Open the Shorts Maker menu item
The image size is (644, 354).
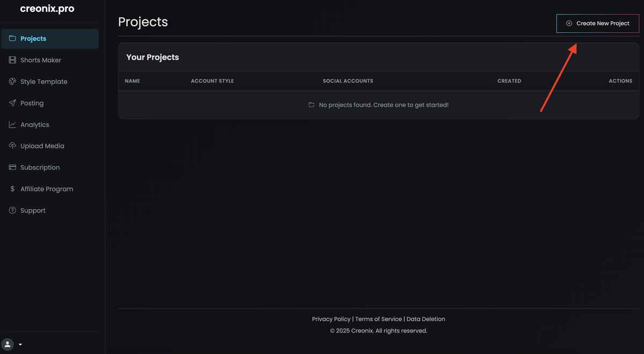[x=41, y=60]
